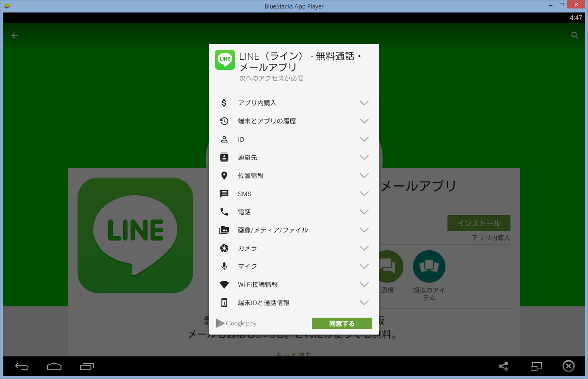The height and width of the screenshot is (379, 588).
Task: Click the カメラ camera shutter icon
Action: pos(224,248)
